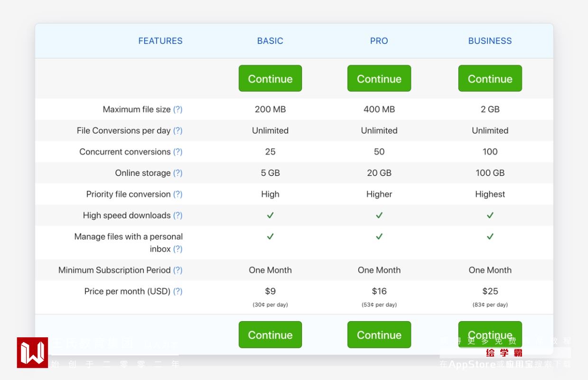Viewport: 588px width, 380px height.
Task: Select the bottom Continue button under PRO
Action: [379, 335]
